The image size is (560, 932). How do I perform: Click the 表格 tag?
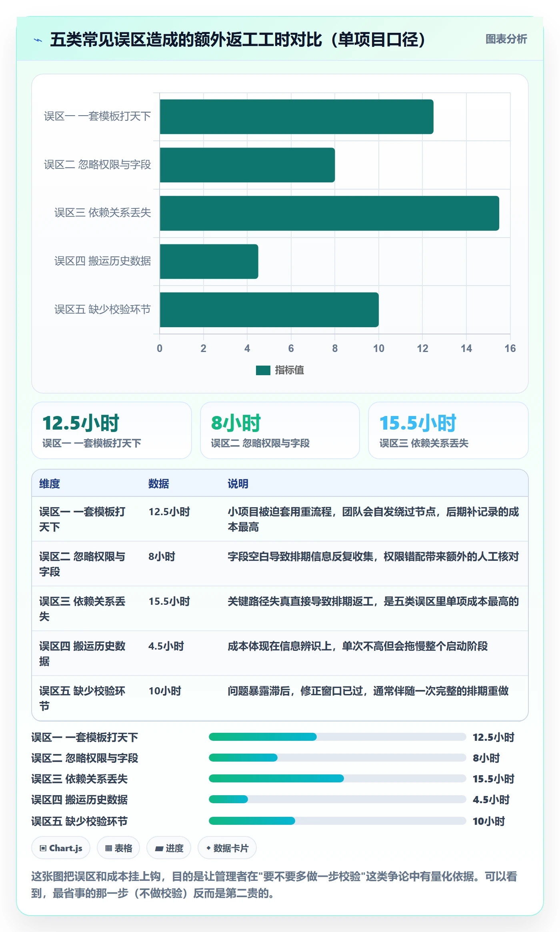118,848
